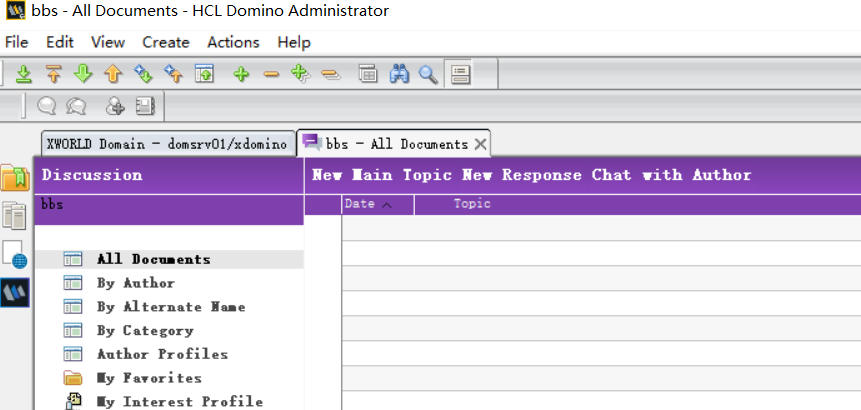Toggle the preview pane toolbar icon
Image resolution: width=861 pixels, height=410 pixels.
(x=460, y=74)
